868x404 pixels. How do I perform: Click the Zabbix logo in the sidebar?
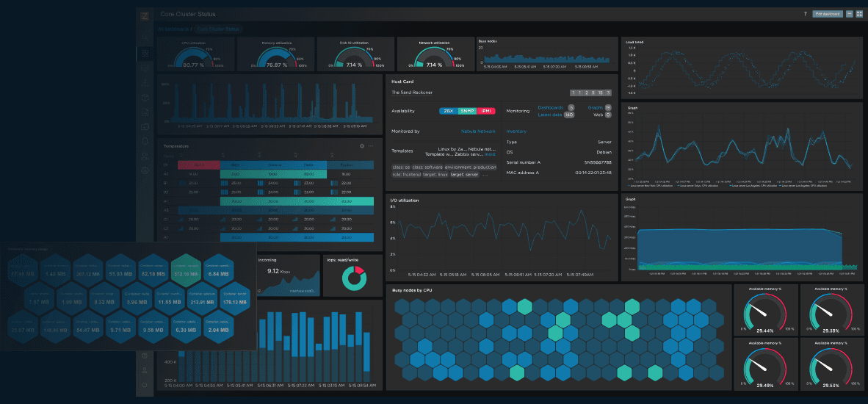point(145,15)
